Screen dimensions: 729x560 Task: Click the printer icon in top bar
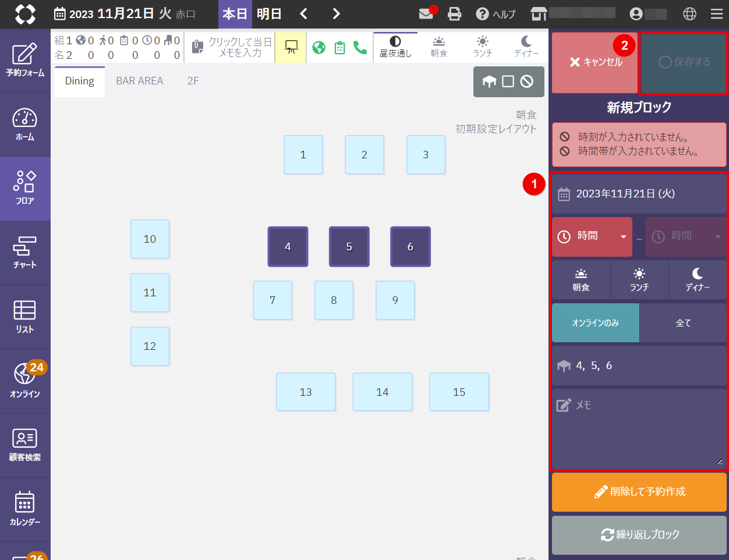click(454, 14)
